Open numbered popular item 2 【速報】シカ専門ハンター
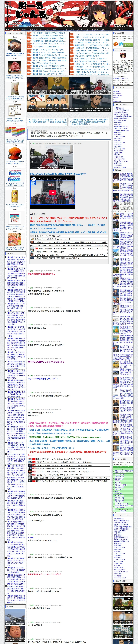138x644 pixels. pyautogui.click(x=16, y=273)
